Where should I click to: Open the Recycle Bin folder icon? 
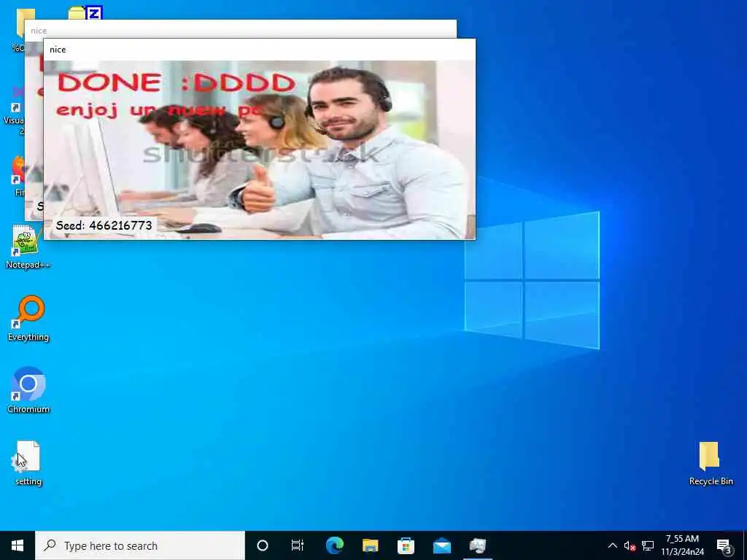pyautogui.click(x=711, y=463)
